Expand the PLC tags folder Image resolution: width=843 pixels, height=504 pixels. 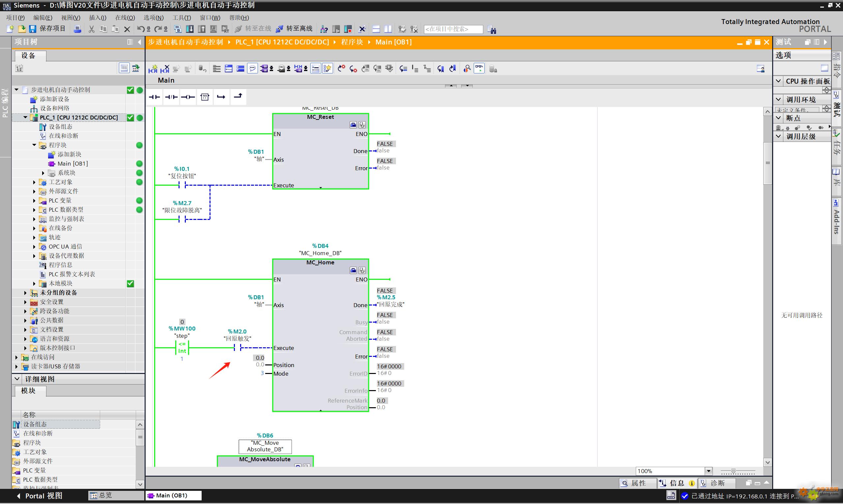(34, 200)
